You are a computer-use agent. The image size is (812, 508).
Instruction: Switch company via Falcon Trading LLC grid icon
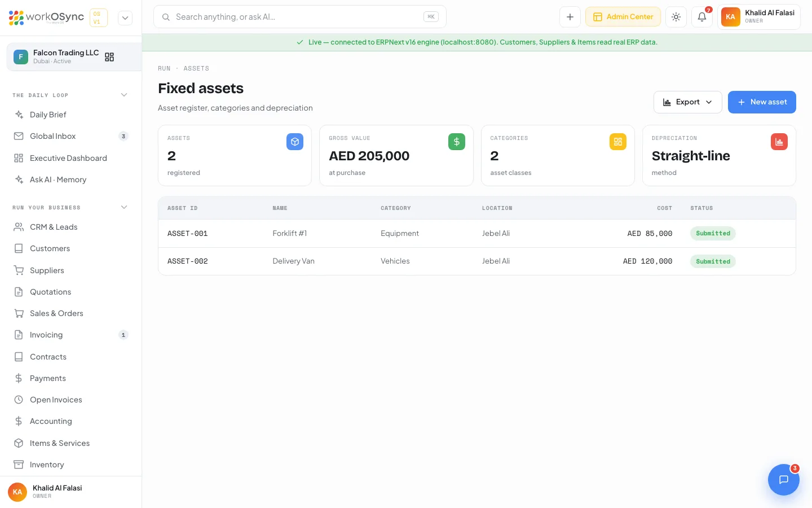(x=109, y=57)
